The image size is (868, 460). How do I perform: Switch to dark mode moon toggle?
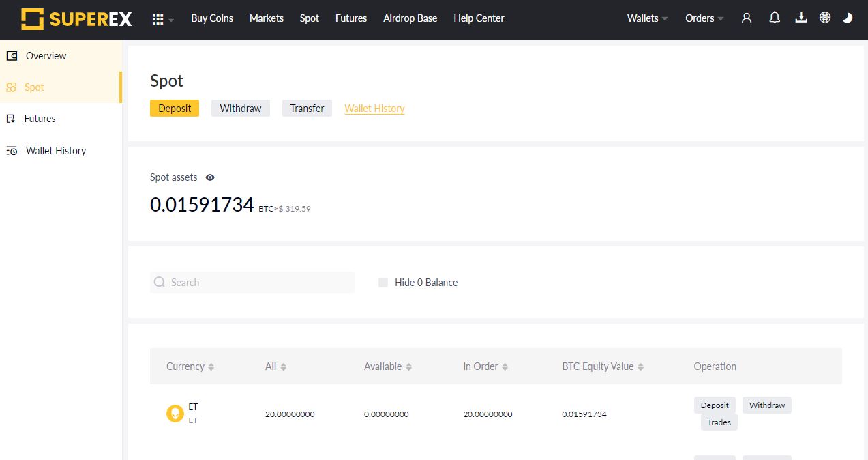(x=848, y=18)
